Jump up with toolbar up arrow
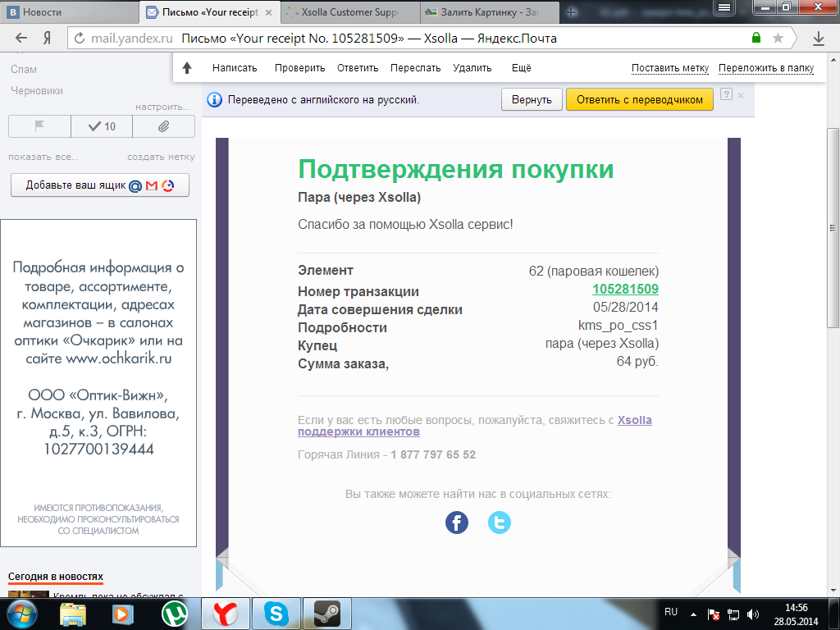Screen dimensions: 840x630 click(187, 68)
